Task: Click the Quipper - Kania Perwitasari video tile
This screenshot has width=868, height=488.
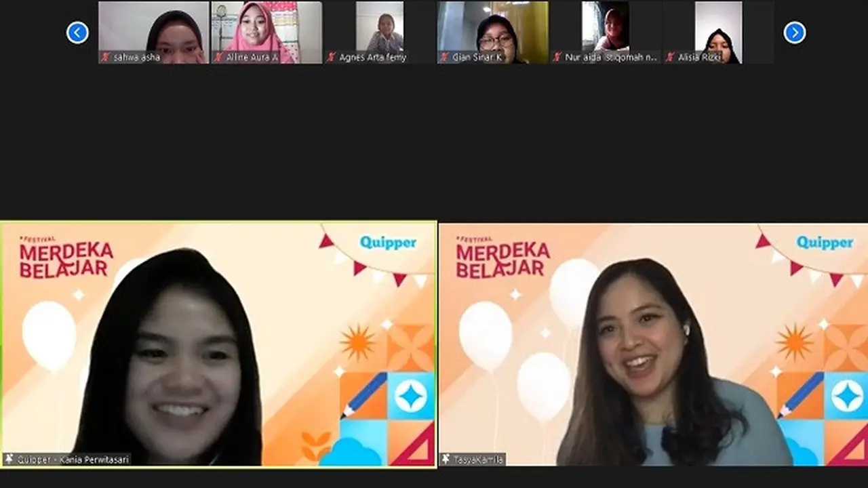Action: pos(218,344)
